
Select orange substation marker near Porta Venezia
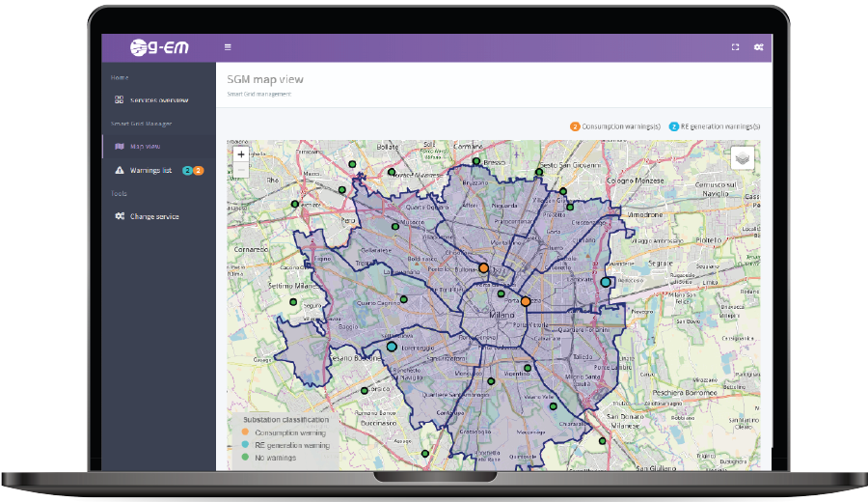coord(526,301)
